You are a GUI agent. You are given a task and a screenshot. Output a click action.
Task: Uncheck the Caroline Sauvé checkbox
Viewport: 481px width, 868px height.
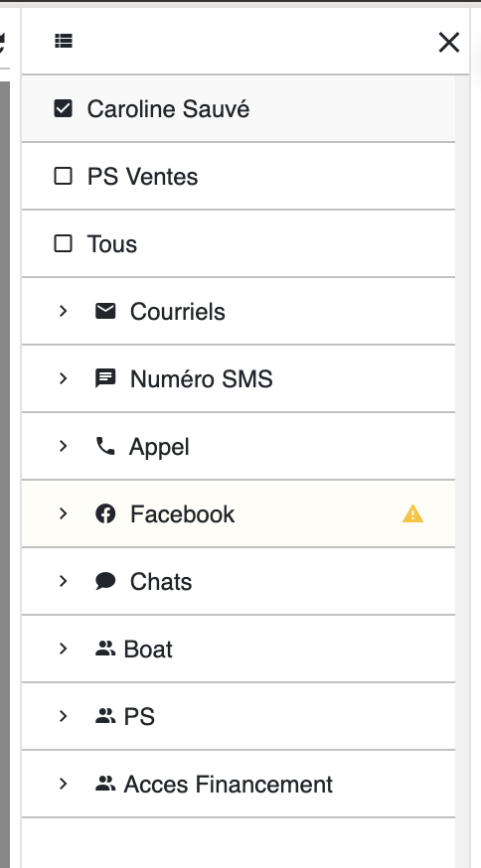(64, 108)
